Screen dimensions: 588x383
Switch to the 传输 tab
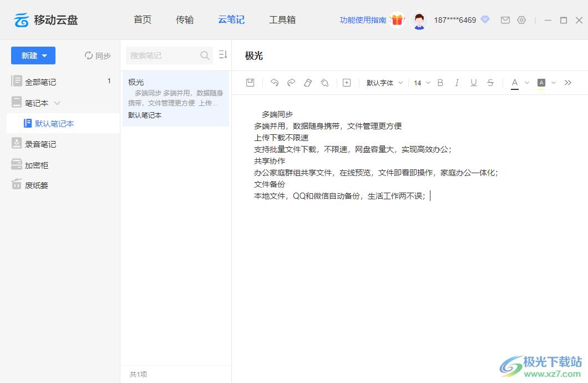pyautogui.click(x=185, y=20)
